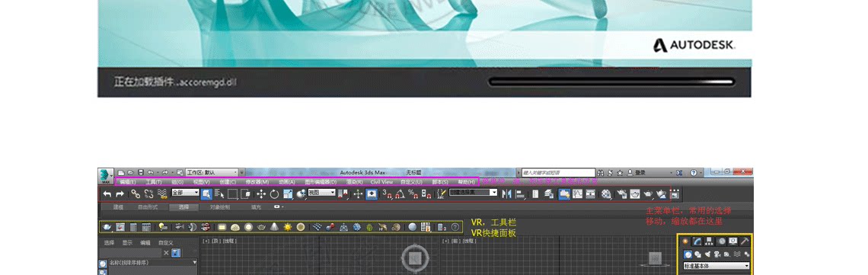Click the cone-shaped icon in the VR toolbar

[x=274, y=227]
